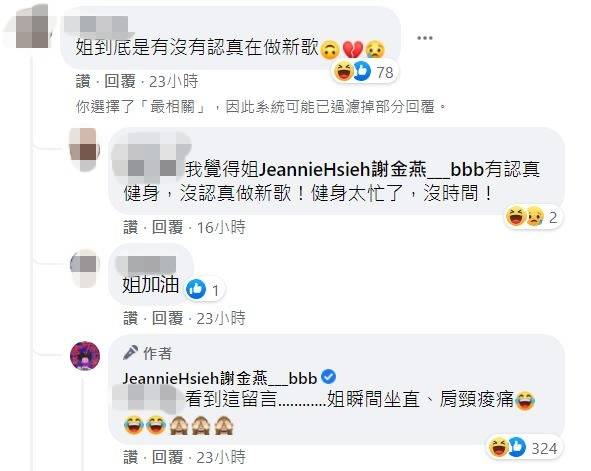The height and width of the screenshot is (471, 591).
Task: Click the blurred avatar of the top commenter
Action: pyautogui.click(x=32, y=26)
